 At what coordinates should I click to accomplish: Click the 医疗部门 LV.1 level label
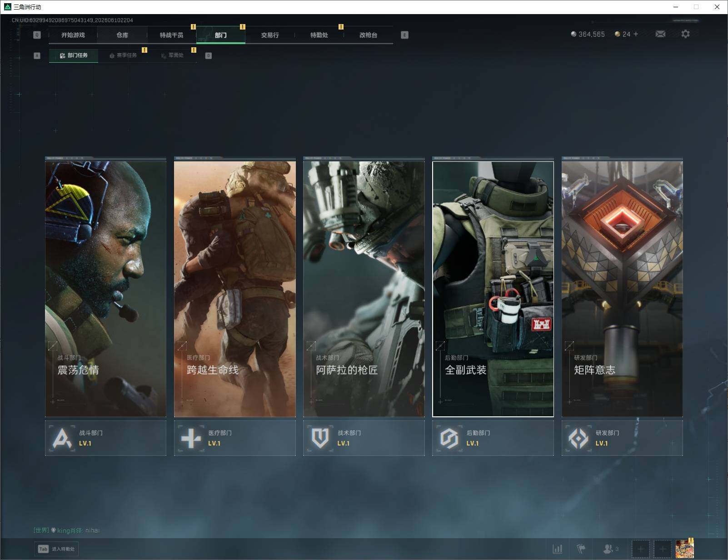click(214, 443)
